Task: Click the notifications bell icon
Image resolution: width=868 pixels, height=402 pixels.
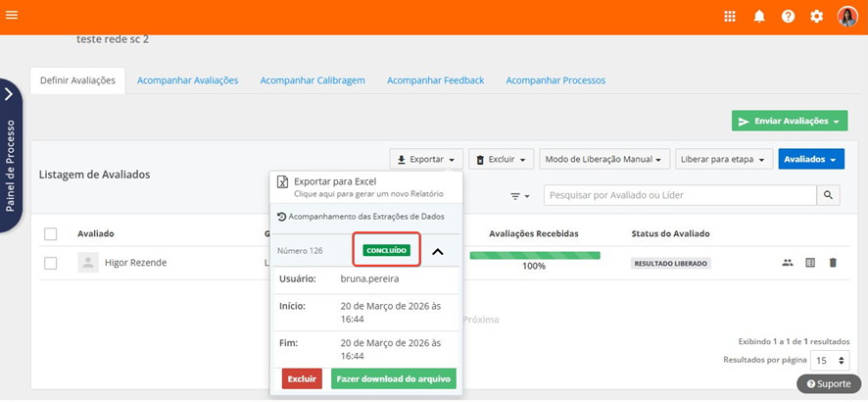Action: click(x=759, y=17)
